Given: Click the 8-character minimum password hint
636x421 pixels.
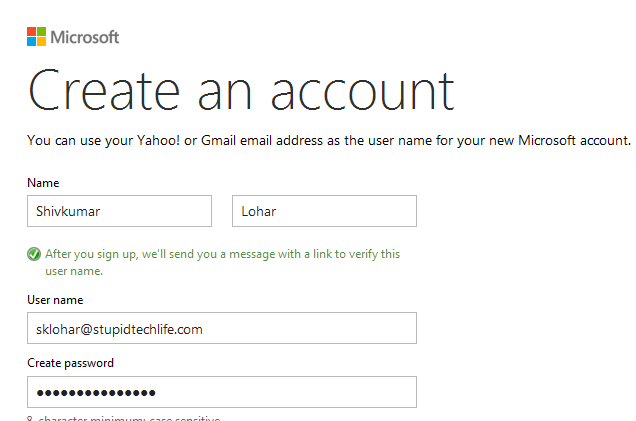Looking at the screenshot, I should (124, 418).
